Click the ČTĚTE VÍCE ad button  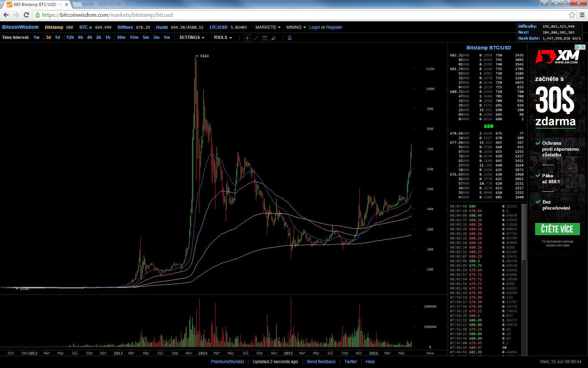pyautogui.click(x=557, y=229)
